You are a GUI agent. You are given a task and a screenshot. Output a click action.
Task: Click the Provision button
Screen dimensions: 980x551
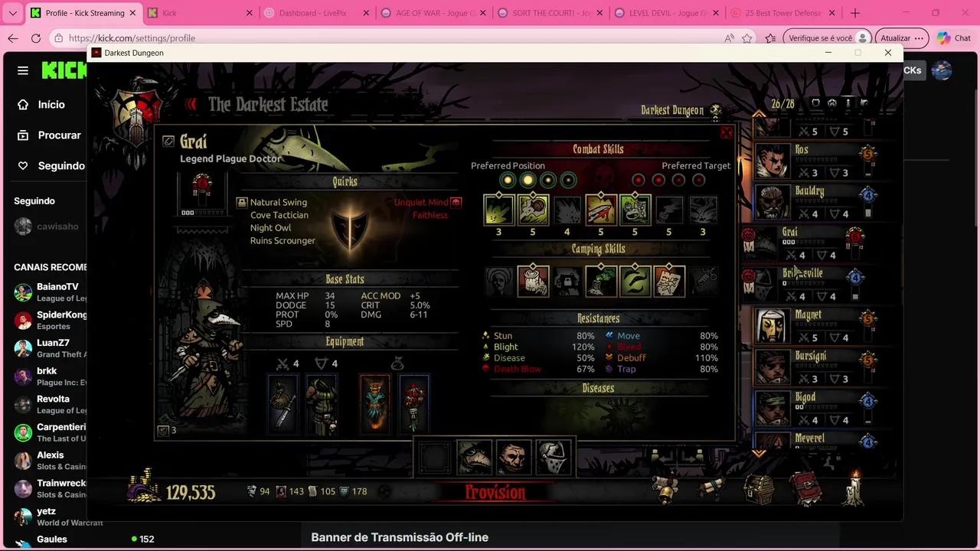[495, 492]
